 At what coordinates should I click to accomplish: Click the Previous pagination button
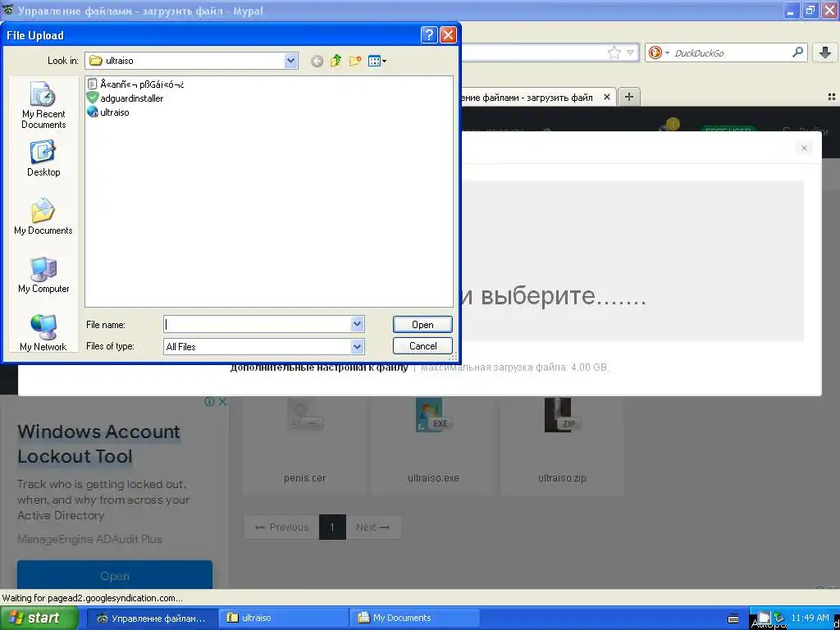(x=282, y=527)
